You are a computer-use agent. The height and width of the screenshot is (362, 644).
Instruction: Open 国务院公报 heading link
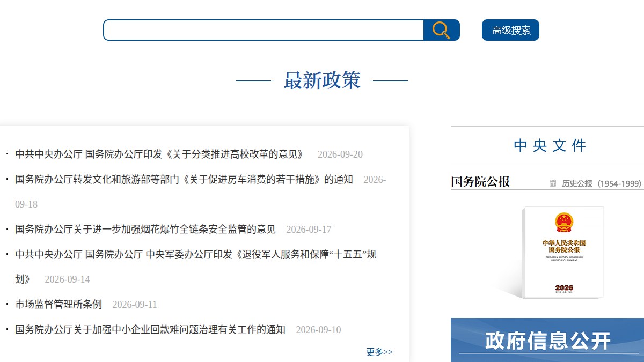(x=480, y=182)
